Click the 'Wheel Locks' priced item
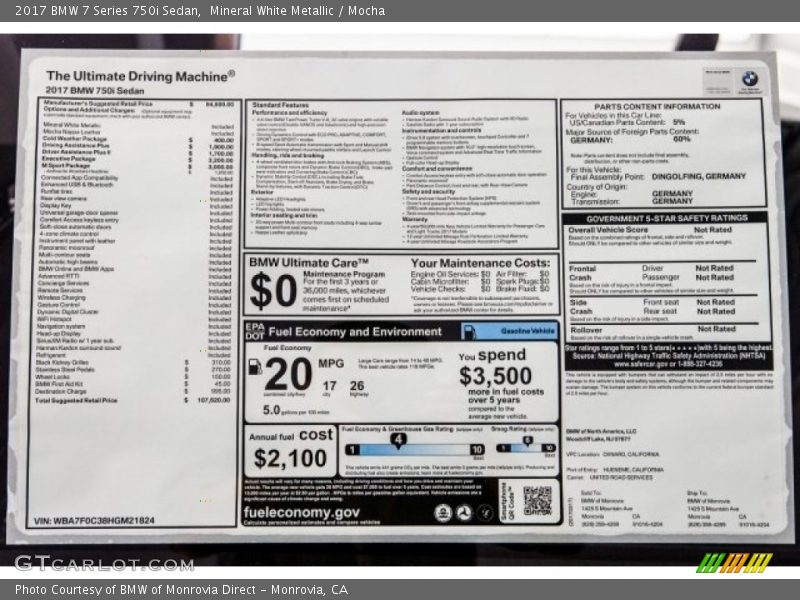 [133, 377]
